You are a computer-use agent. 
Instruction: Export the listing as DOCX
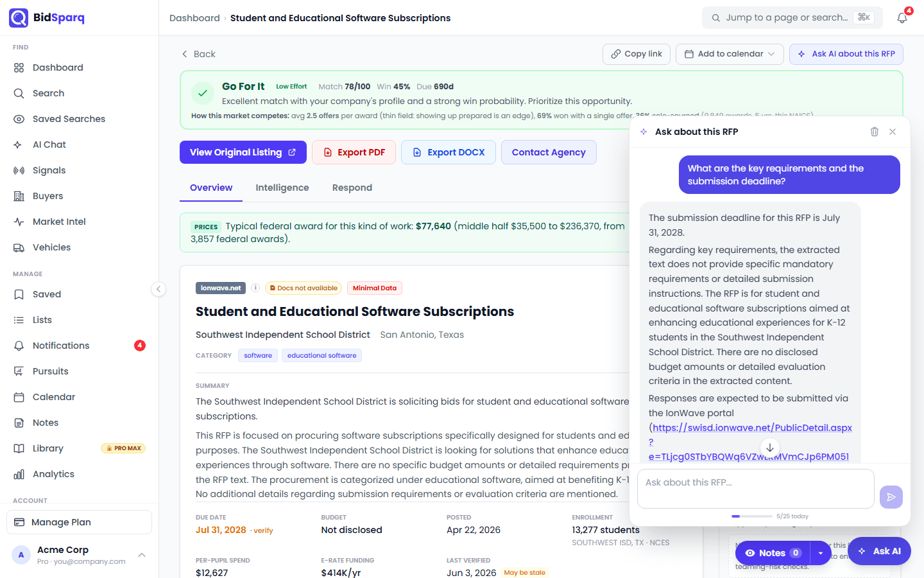point(449,152)
